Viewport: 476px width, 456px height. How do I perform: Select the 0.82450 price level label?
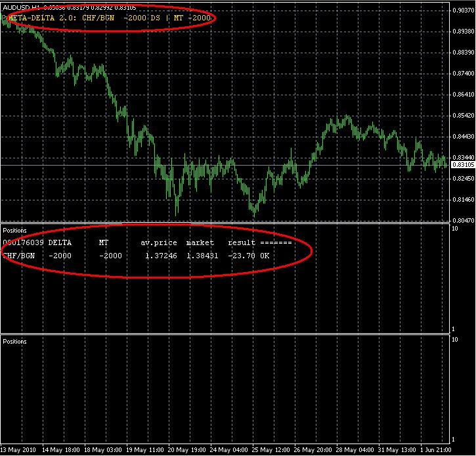point(463,178)
